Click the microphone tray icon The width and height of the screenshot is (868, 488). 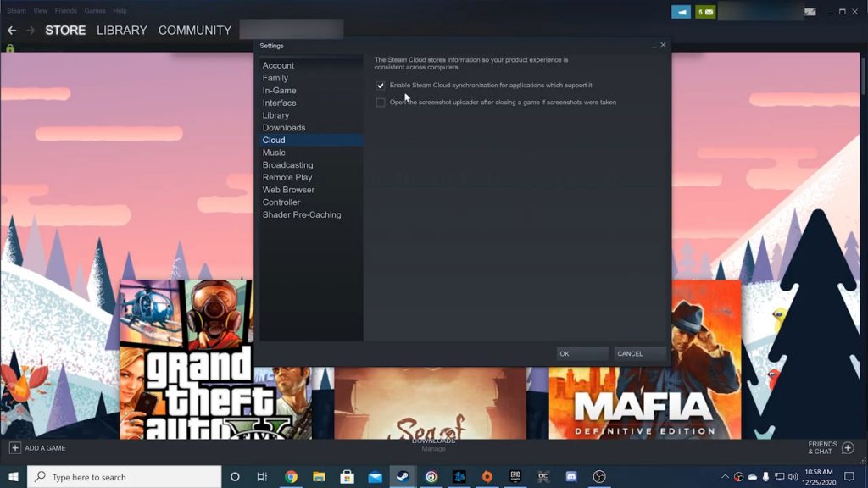pos(765,476)
